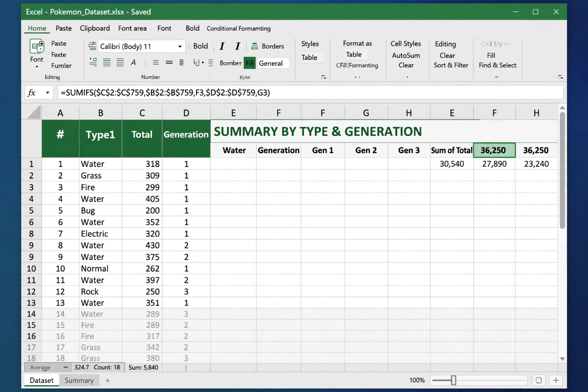Click the italic I beside the Borders icon

(x=237, y=46)
